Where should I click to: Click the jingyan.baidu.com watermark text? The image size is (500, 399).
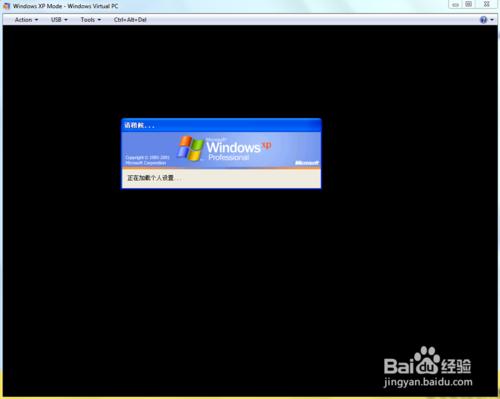(428, 382)
